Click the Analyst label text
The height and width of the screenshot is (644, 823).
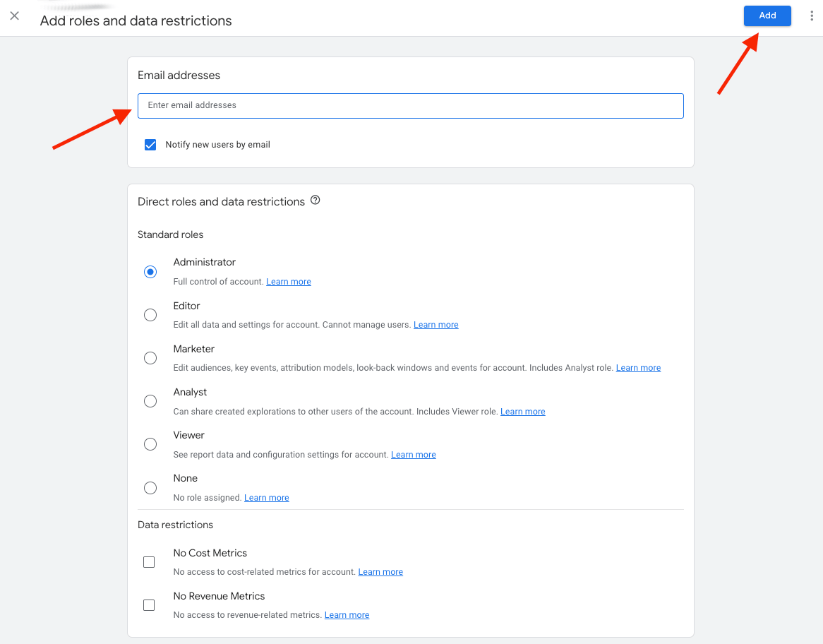(190, 393)
